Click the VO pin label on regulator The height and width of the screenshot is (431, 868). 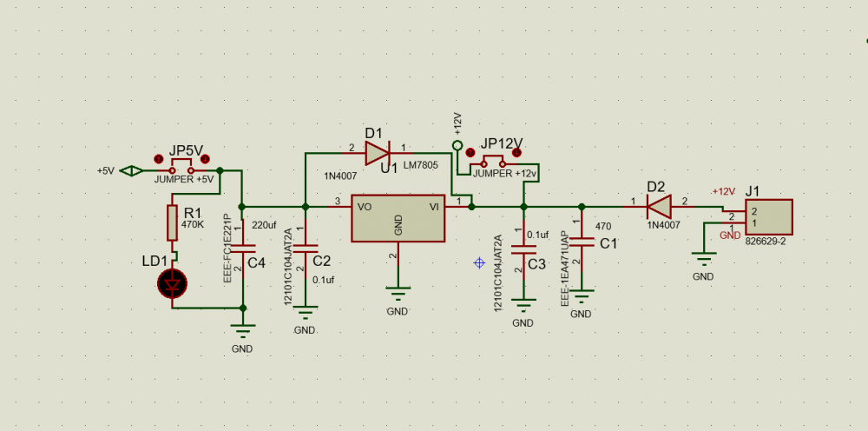[x=365, y=207]
